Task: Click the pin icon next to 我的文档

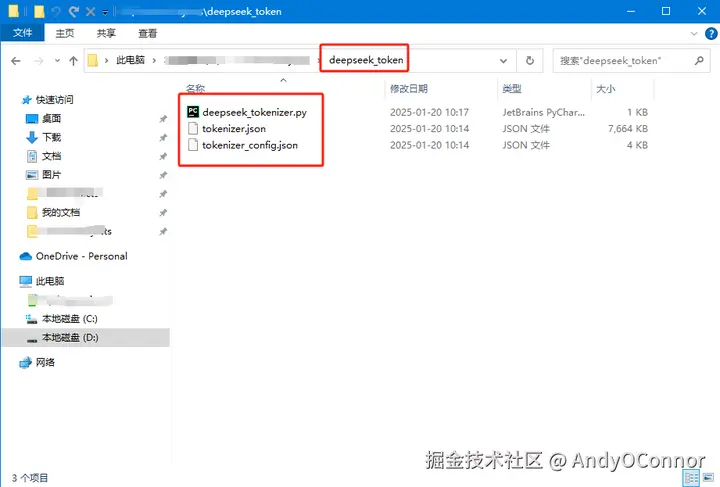Action: [x=163, y=213]
